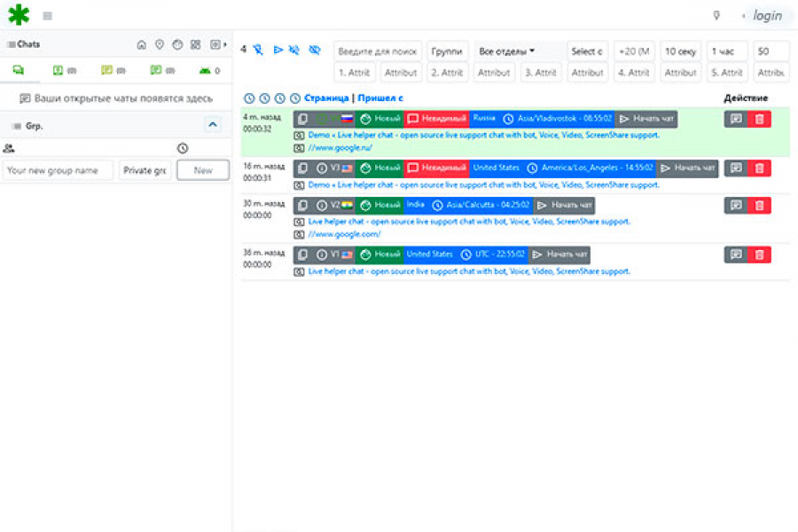
Task: Click 'Начать чат' in America/Los_Angeles row
Action: [687, 168]
